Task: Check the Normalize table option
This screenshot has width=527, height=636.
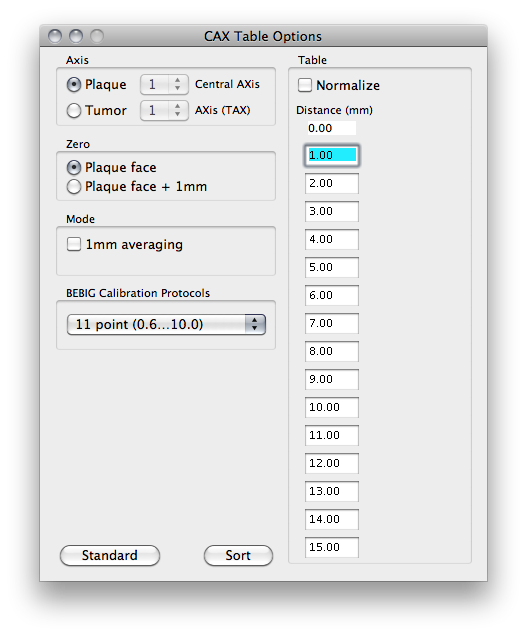Action: point(305,85)
